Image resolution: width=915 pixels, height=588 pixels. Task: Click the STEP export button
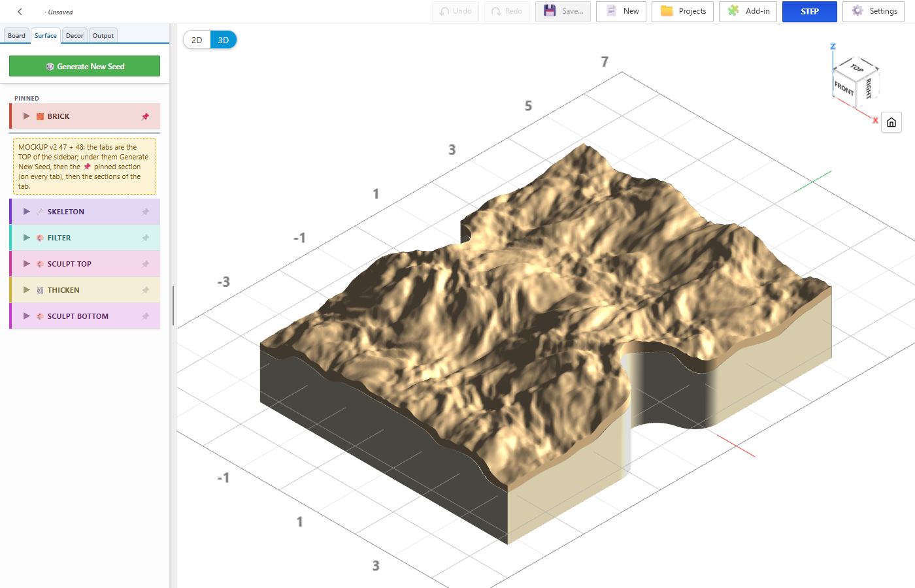(810, 12)
